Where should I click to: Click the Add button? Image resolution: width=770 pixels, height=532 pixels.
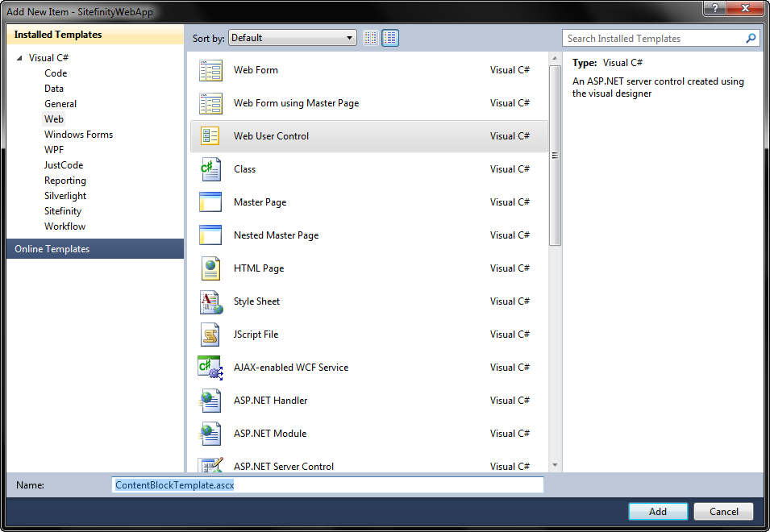coord(658,511)
